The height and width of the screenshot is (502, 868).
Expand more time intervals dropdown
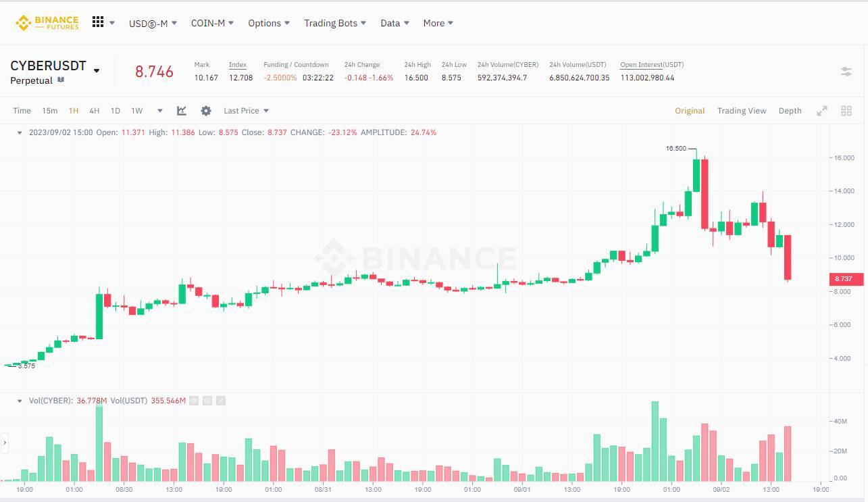pos(160,111)
